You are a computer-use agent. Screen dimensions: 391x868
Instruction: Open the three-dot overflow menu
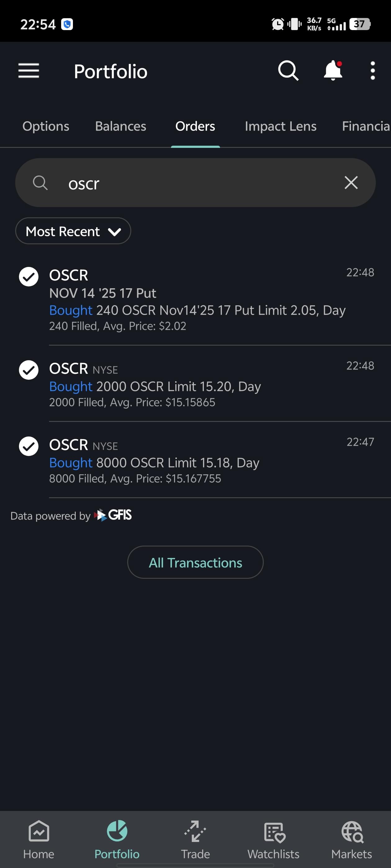point(372,71)
